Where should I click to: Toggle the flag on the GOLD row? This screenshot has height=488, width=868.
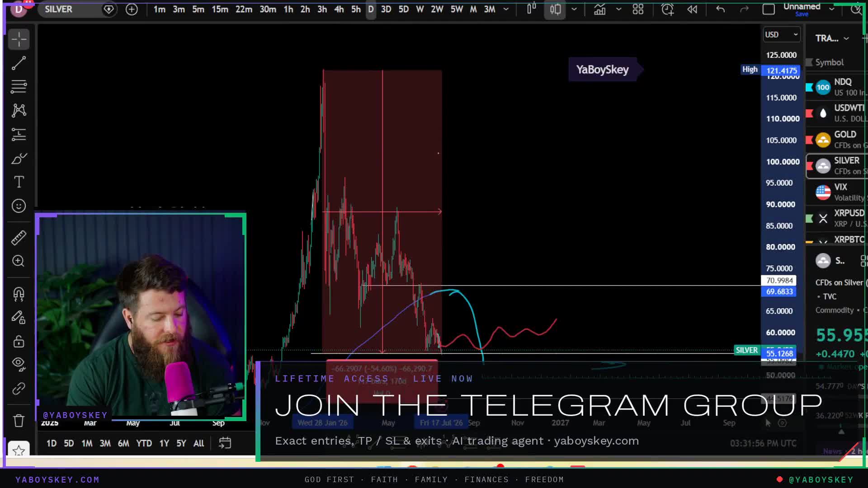point(809,140)
